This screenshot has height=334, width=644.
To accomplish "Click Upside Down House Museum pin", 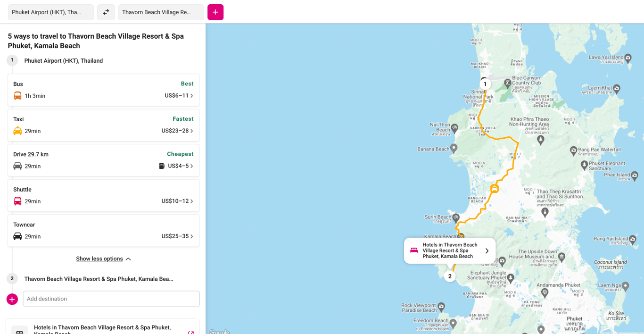I will point(561,257).
